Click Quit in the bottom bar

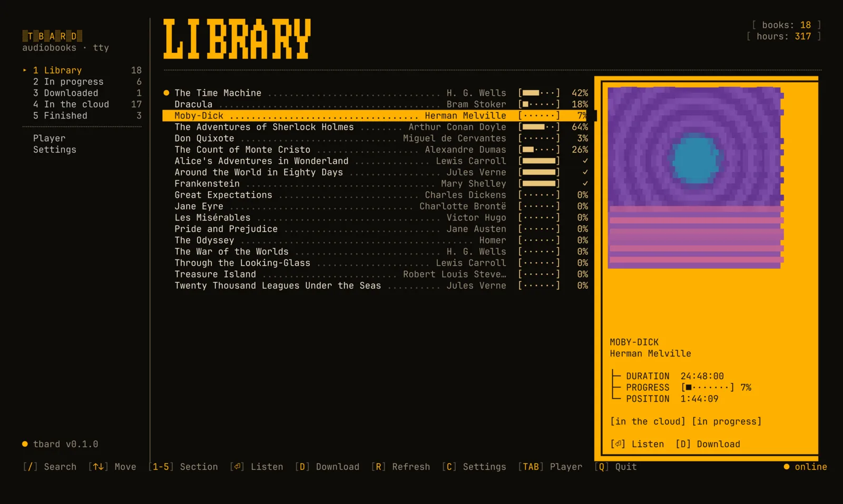point(615,467)
